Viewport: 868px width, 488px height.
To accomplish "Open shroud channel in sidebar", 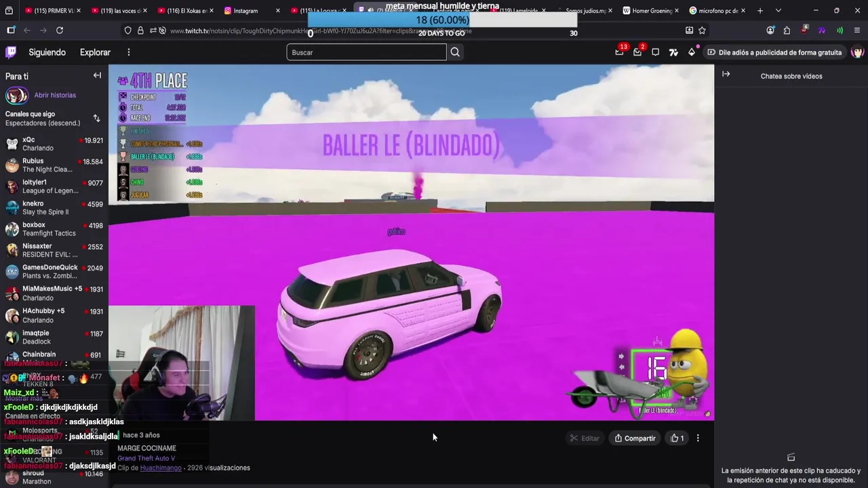I will click(54, 477).
